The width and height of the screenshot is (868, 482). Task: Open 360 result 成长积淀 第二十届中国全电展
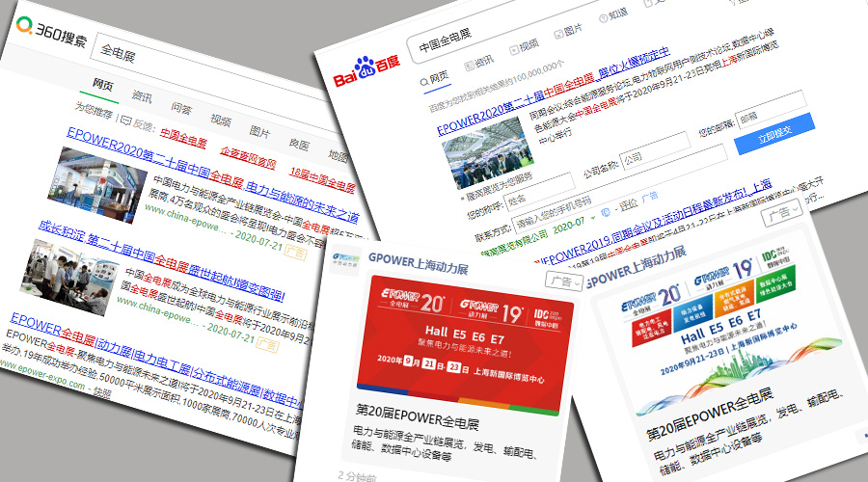click(x=161, y=259)
